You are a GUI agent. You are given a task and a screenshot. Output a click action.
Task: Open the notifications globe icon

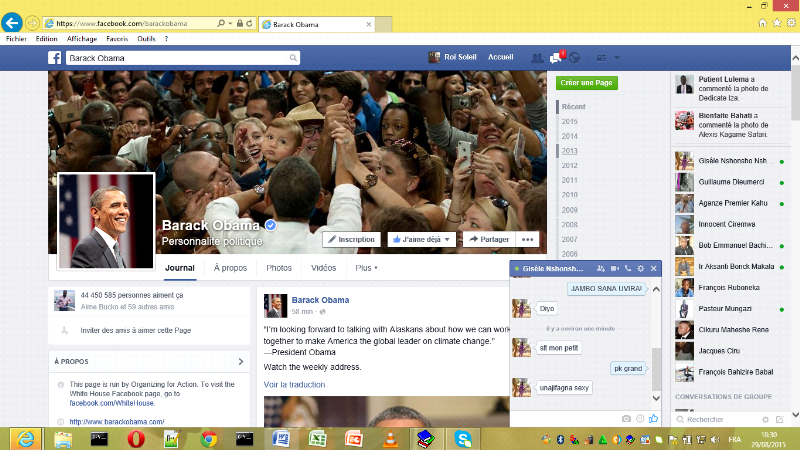coord(574,57)
